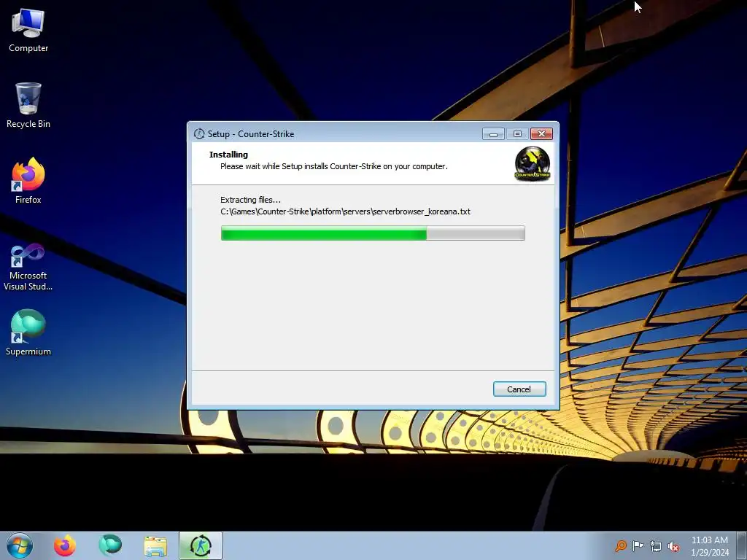
Task: Click the Counter-Strike logo in setup header
Action: [532, 164]
